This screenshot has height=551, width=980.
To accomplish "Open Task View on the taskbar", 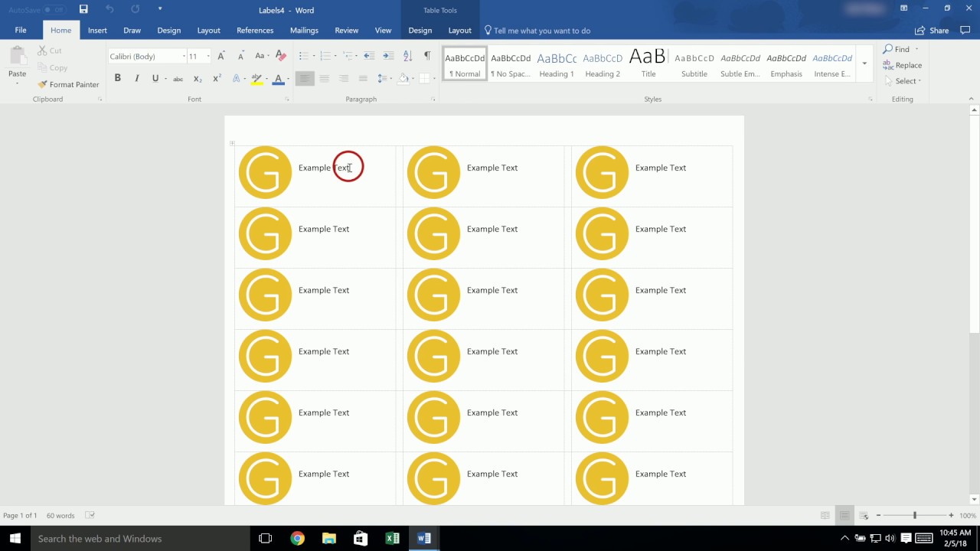I will [x=266, y=539].
